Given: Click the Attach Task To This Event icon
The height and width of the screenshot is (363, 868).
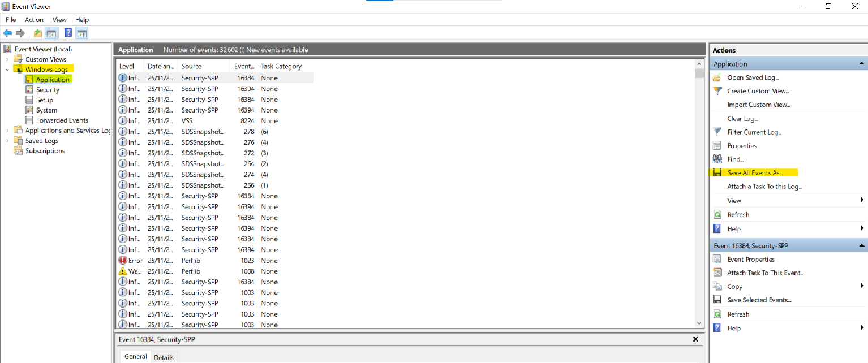Looking at the screenshot, I should (717, 273).
